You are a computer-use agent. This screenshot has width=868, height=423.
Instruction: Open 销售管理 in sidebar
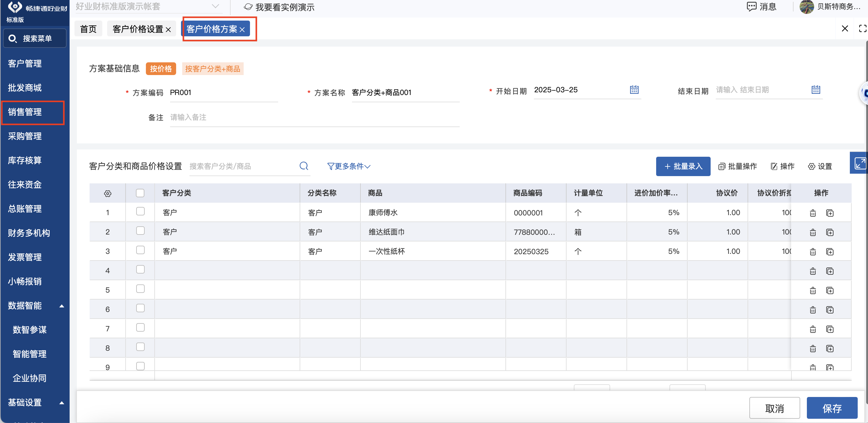click(25, 112)
